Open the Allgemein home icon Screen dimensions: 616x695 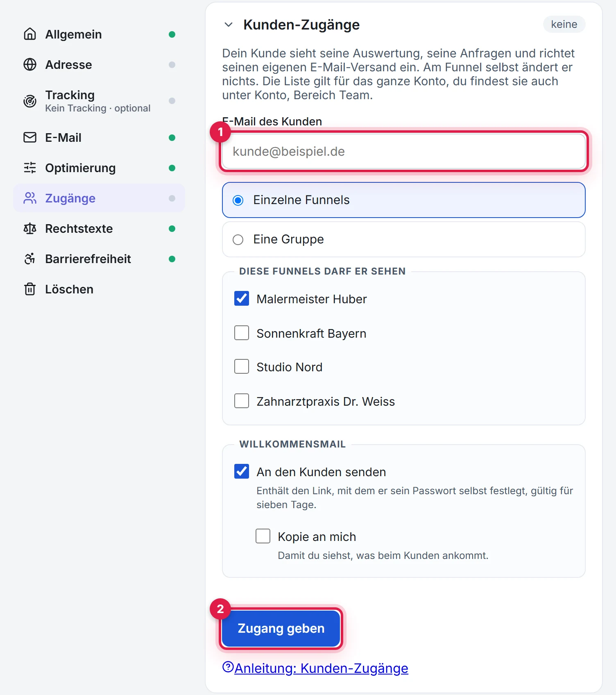pyautogui.click(x=30, y=34)
